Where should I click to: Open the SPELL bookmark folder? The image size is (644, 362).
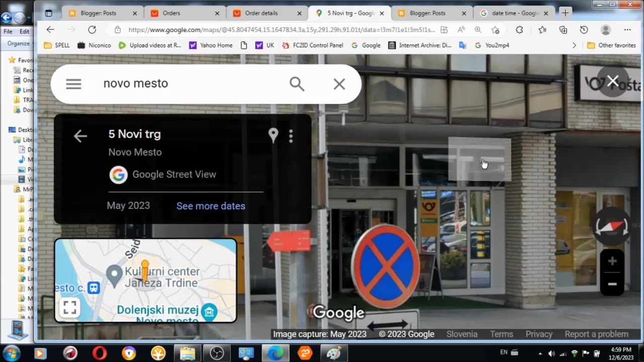(x=57, y=45)
